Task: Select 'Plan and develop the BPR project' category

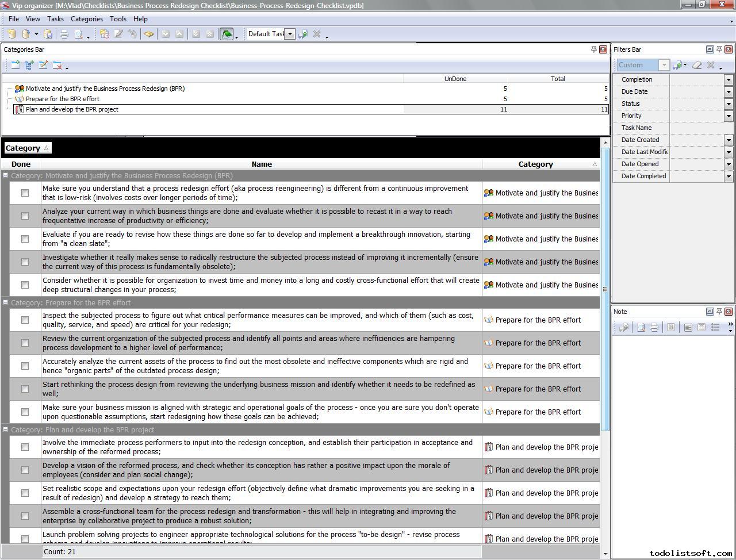Action: [x=72, y=109]
